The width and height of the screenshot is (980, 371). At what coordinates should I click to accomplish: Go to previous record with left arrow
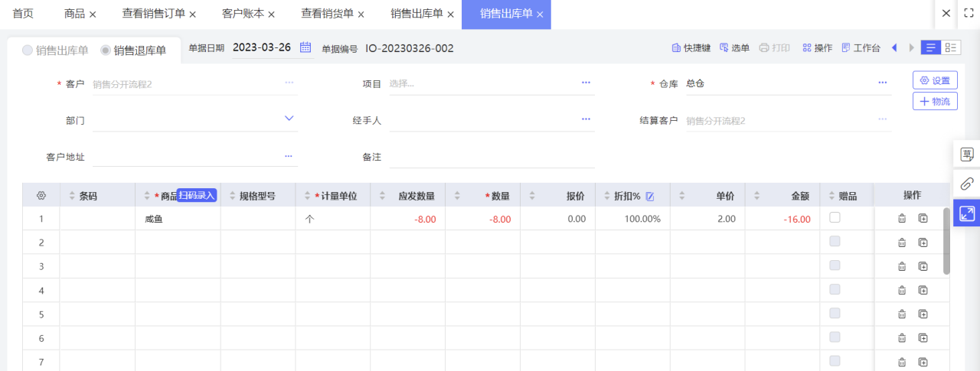[x=894, y=47]
